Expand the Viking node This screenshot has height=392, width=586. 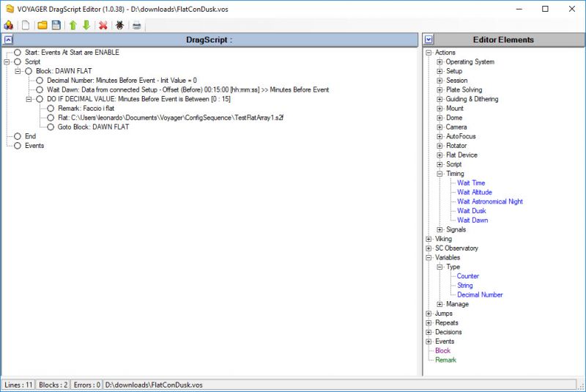[x=429, y=239]
